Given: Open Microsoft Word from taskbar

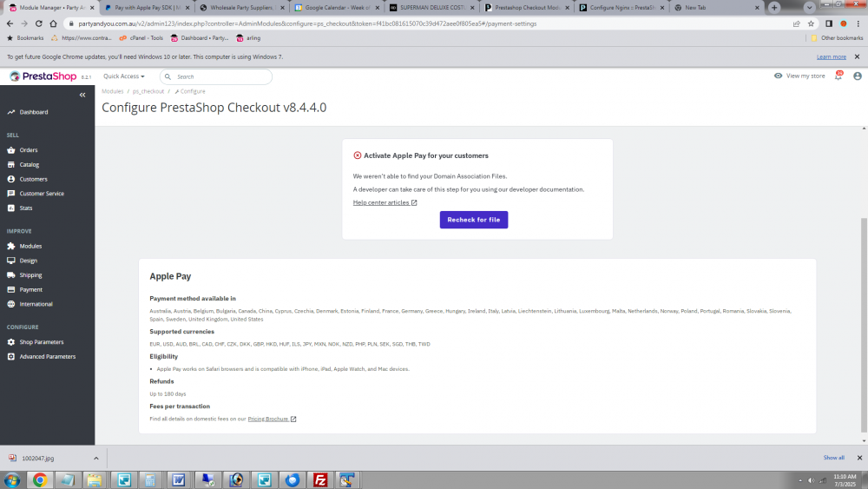Looking at the screenshot, I should click(179, 479).
